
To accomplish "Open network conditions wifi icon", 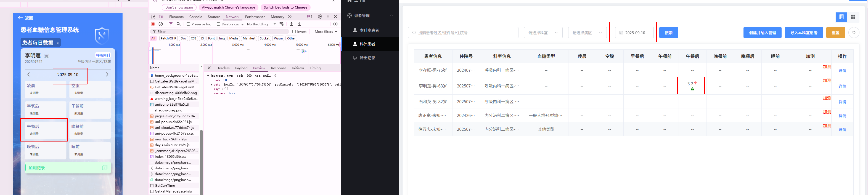I will pyautogui.click(x=282, y=24).
